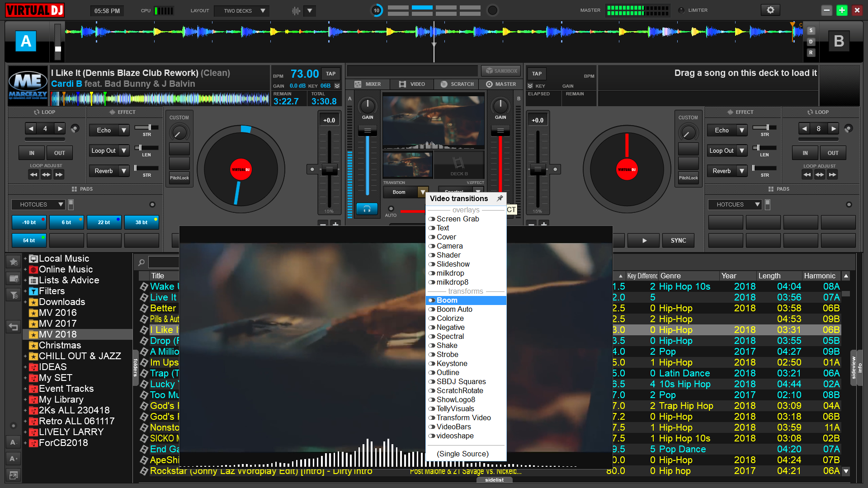This screenshot has height=488, width=868.
Task: Click the SYNC button on deck B
Action: 678,240
